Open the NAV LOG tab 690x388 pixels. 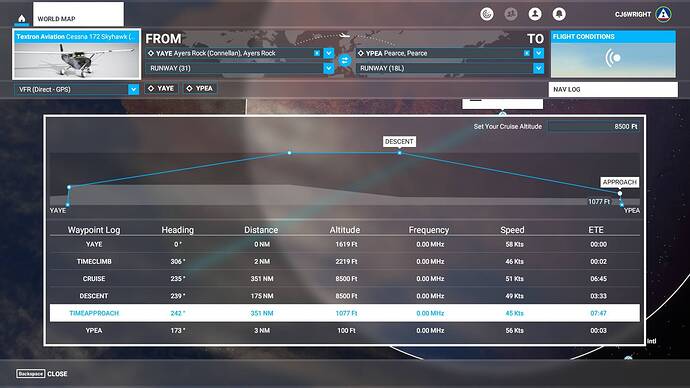pos(613,89)
